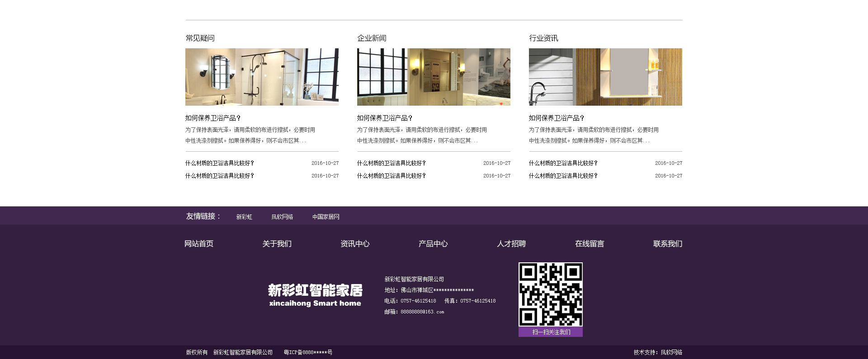This screenshot has height=359, width=868.
Task: Select 资讯中心 in footer navigation
Action: pyautogui.click(x=355, y=244)
